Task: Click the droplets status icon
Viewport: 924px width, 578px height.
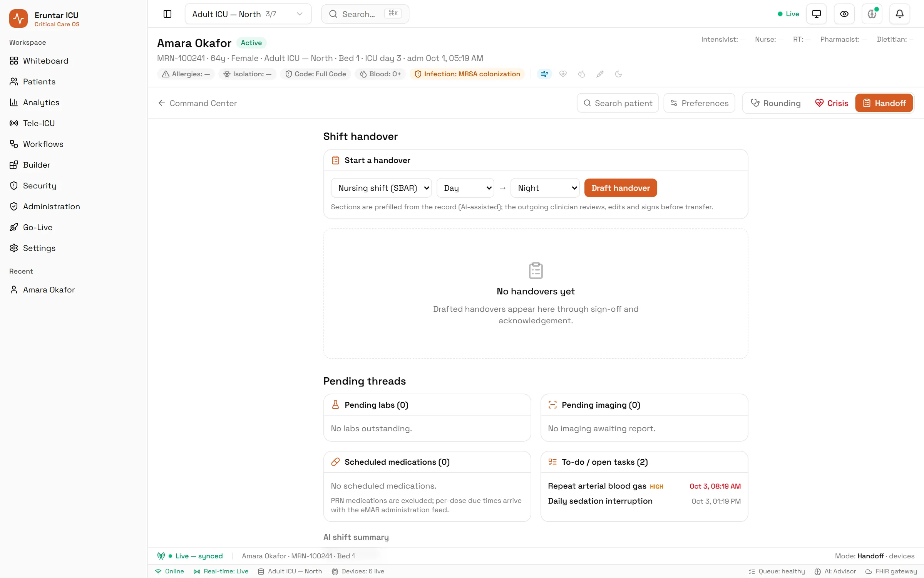Action: 581,74
